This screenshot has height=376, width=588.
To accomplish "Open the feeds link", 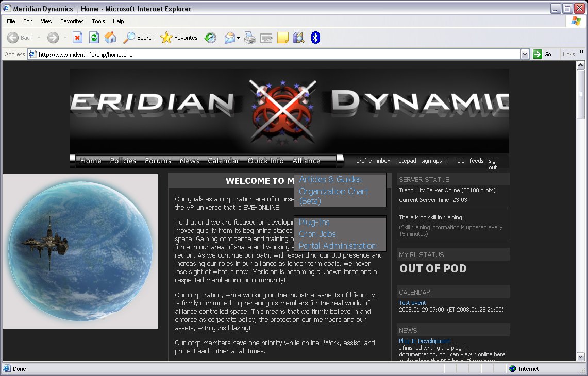I will [x=476, y=161].
